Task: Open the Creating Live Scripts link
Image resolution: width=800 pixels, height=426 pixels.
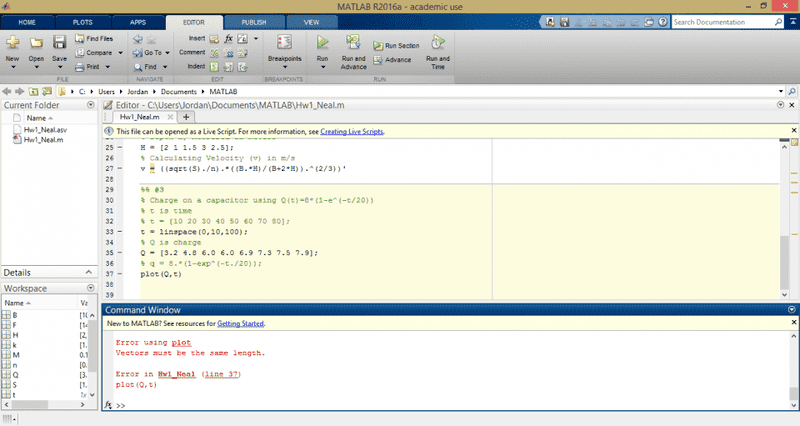Action: 352,131
